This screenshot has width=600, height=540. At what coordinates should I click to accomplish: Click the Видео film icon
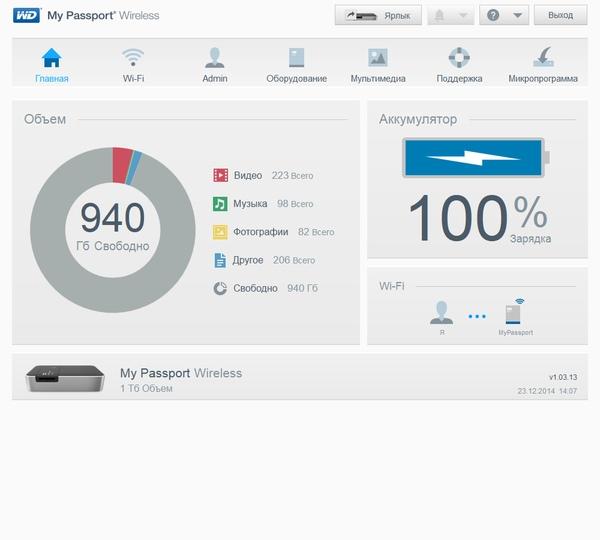220,175
